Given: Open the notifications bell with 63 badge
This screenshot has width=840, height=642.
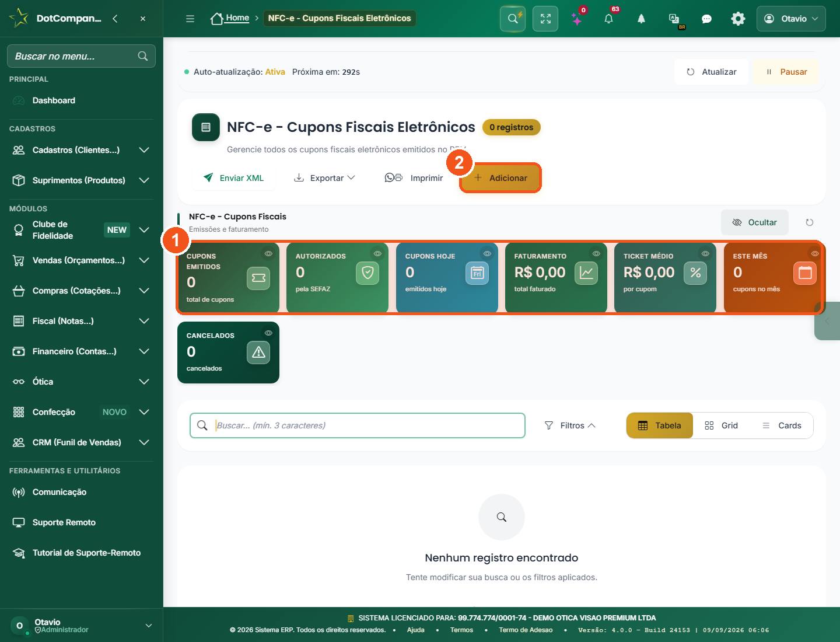Looking at the screenshot, I should coord(609,19).
